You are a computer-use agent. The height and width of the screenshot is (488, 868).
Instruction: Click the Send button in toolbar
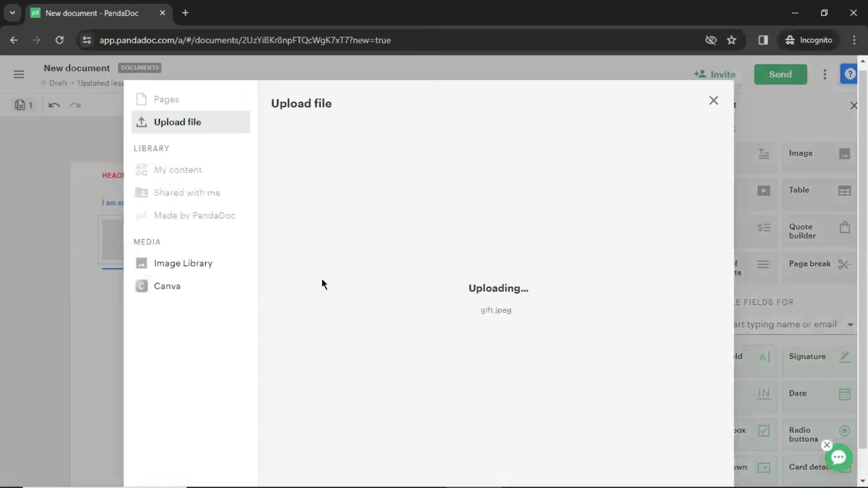(780, 74)
